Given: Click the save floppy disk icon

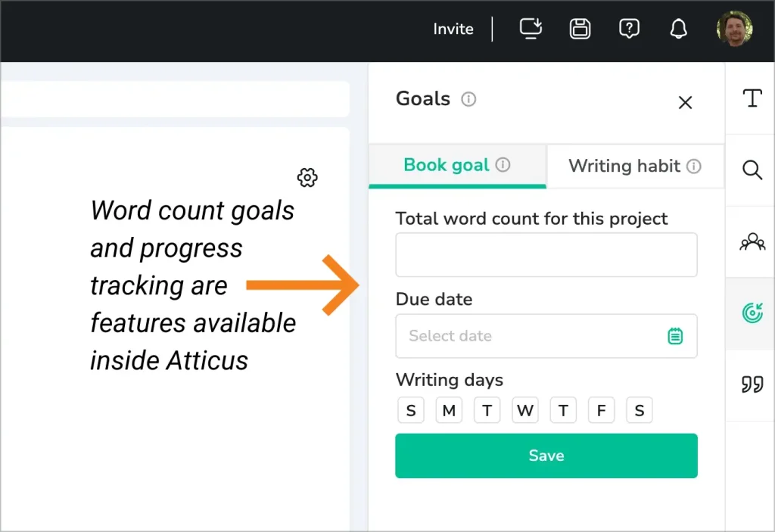Looking at the screenshot, I should (580, 29).
